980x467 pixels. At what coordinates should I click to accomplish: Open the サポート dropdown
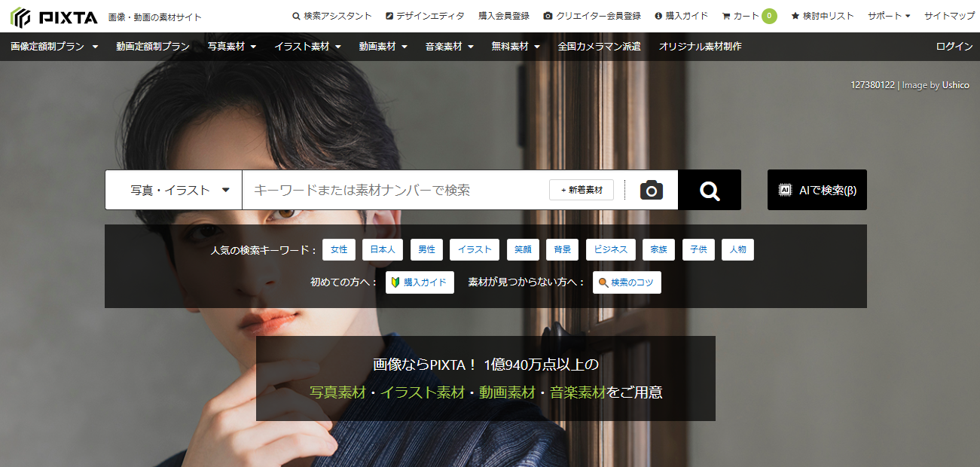tap(888, 16)
